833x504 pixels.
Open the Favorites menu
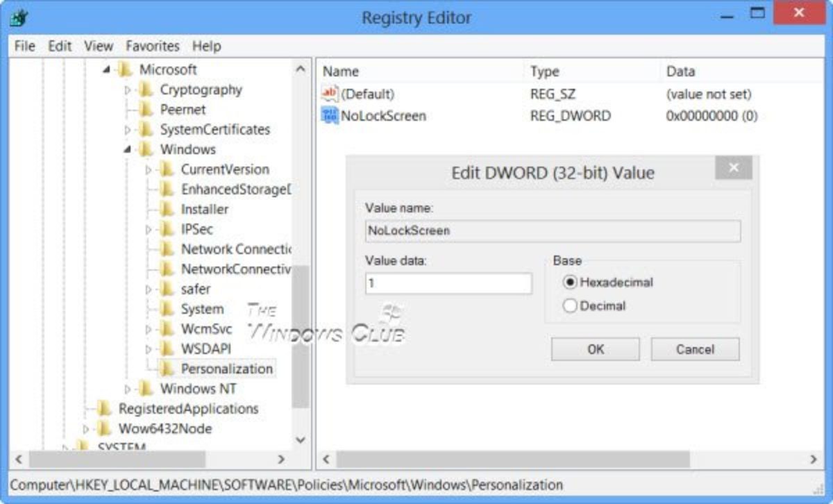(x=153, y=47)
